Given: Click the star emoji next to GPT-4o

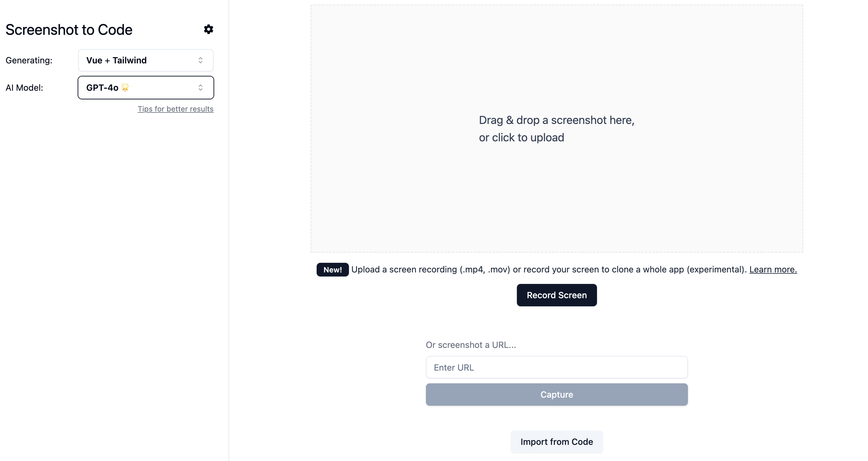Looking at the screenshot, I should pyautogui.click(x=125, y=88).
